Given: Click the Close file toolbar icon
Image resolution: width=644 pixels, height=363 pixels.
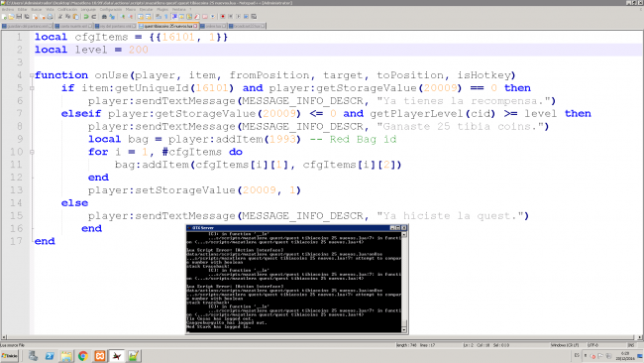Looking at the screenshot, I should tap(35, 17).
